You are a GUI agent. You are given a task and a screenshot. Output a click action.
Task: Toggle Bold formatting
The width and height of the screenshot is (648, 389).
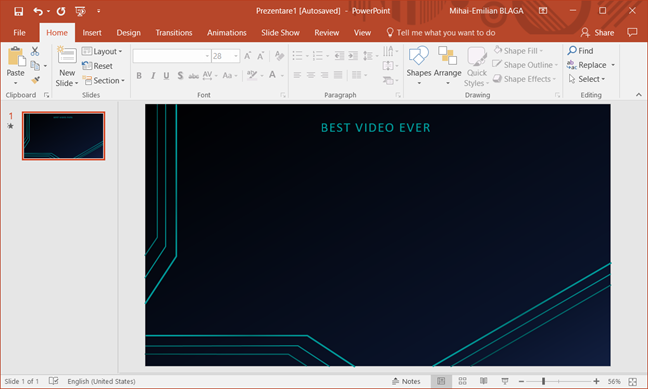coord(139,76)
